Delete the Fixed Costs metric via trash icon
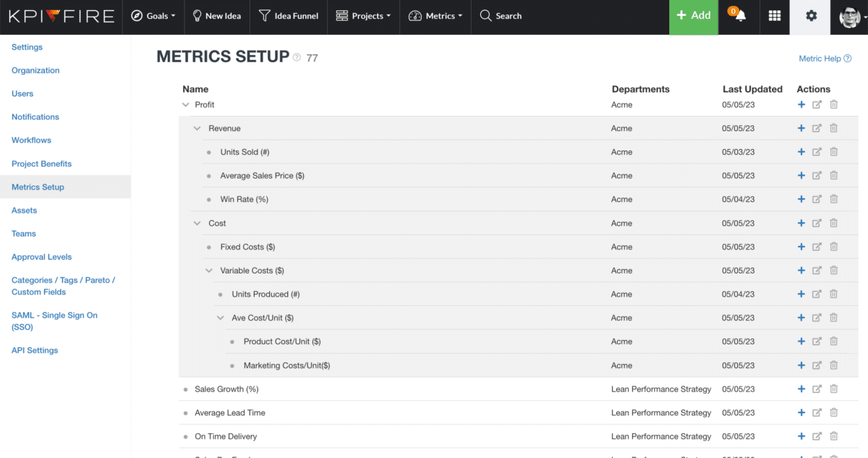The height and width of the screenshot is (458, 868). [x=833, y=247]
